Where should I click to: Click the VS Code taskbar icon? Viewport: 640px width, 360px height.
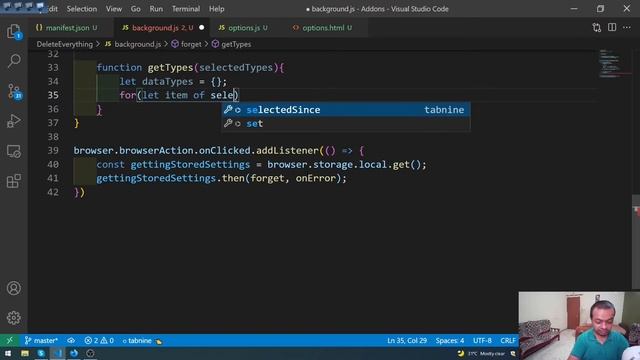(58, 353)
